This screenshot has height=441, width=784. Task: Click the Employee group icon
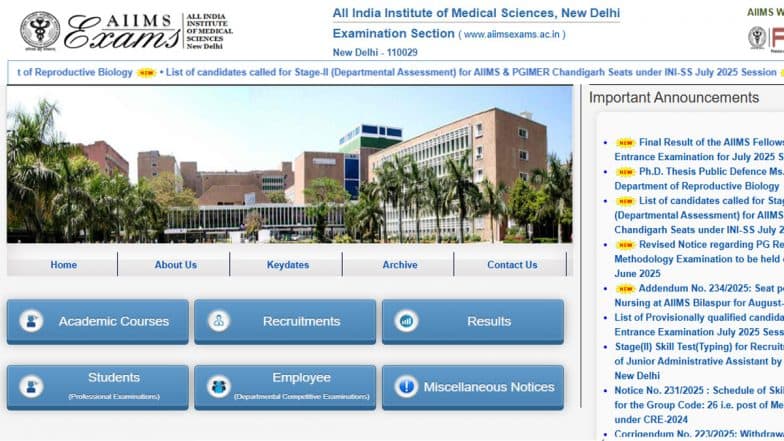(218, 386)
